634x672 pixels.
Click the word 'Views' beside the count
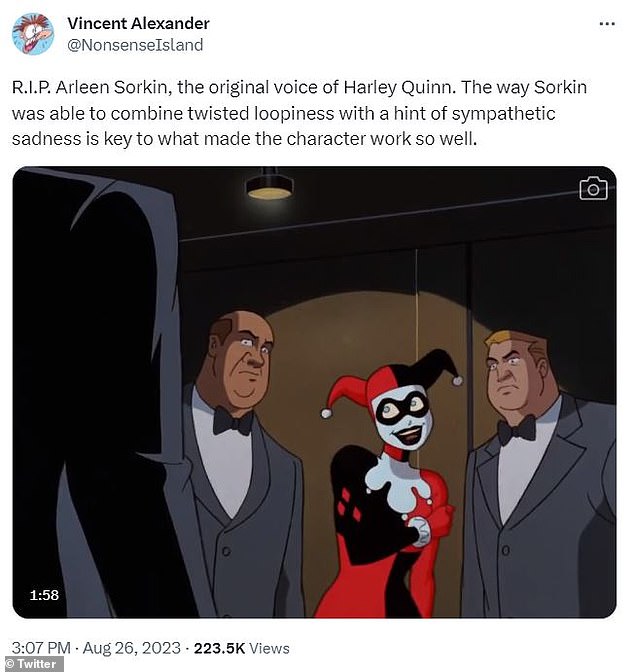point(270,648)
